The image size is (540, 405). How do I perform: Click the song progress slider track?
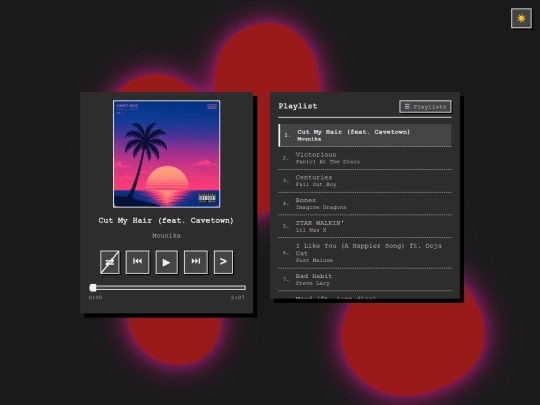(167, 288)
